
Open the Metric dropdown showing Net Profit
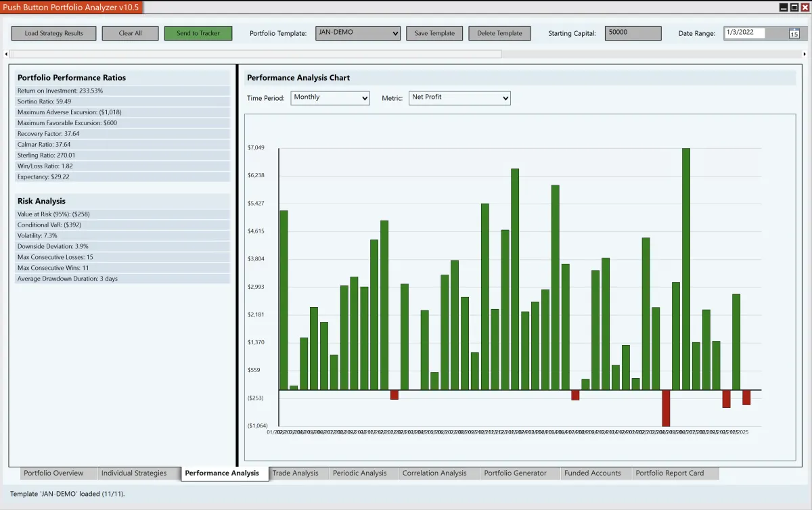coord(459,98)
